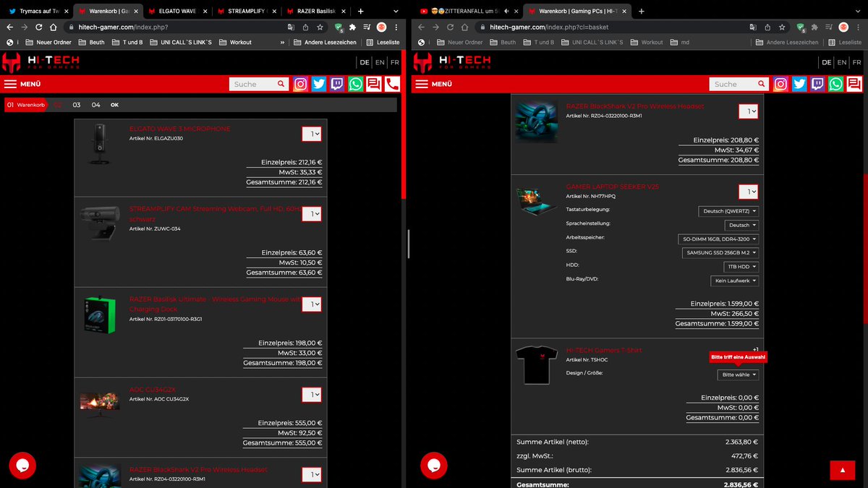The width and height of the screenshot is (868, 488).
Task: Click AOC CU34G2X product link
Action: pos(153,389)
